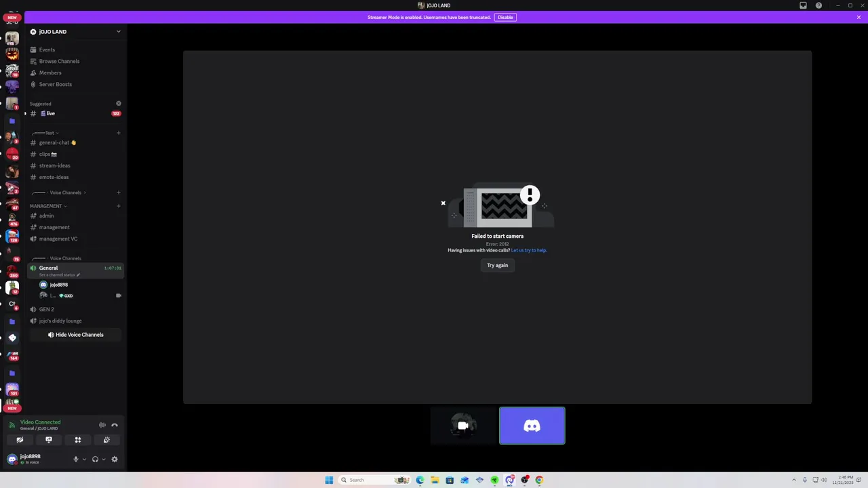Open Google Chrome from taskbar
This screenshot has width=868, height=488.
pyautogui.click(x=539, y=480)
